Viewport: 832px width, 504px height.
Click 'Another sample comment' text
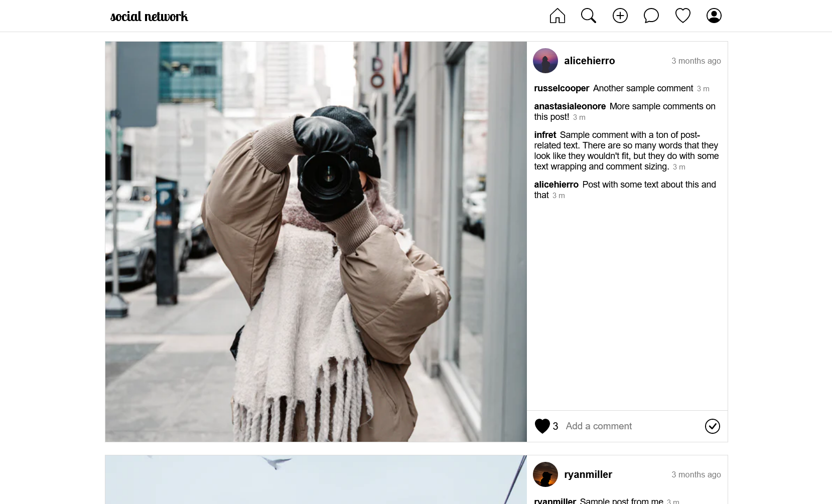coord(643,88)
